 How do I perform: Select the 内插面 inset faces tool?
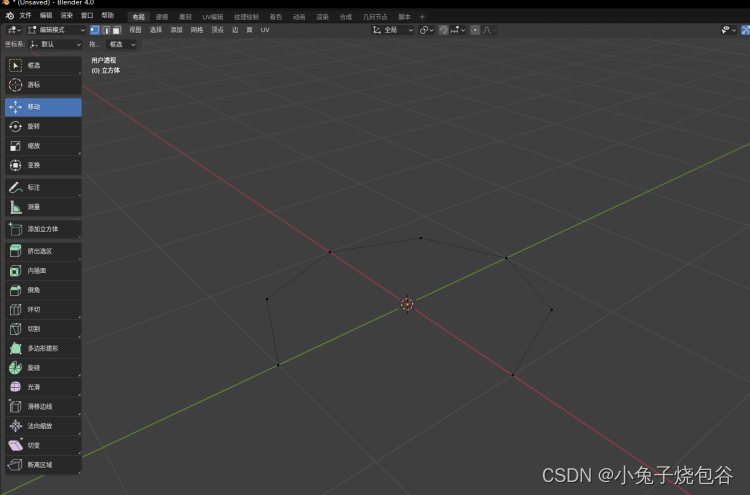[x=43, y=271]
